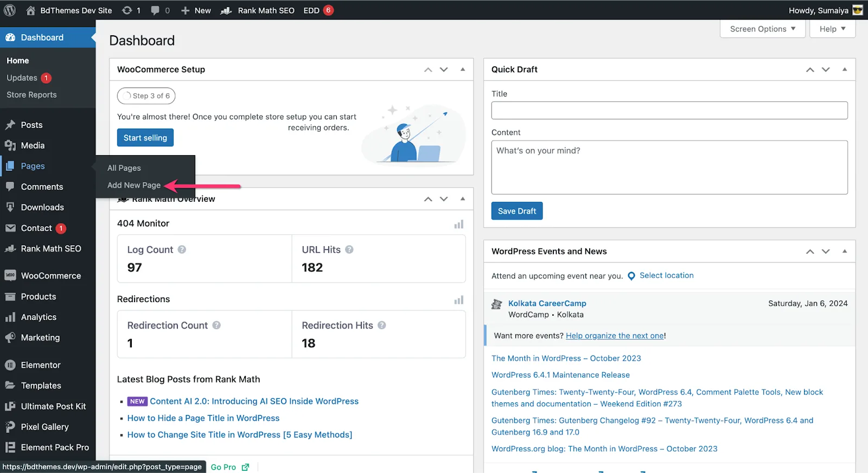Click the Save Draft button
The height and width of the screenshot is (473, 868).
517,211
